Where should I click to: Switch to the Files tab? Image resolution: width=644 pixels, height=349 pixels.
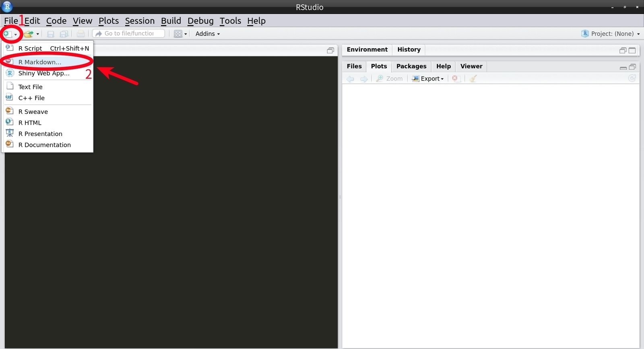(354, 66)
